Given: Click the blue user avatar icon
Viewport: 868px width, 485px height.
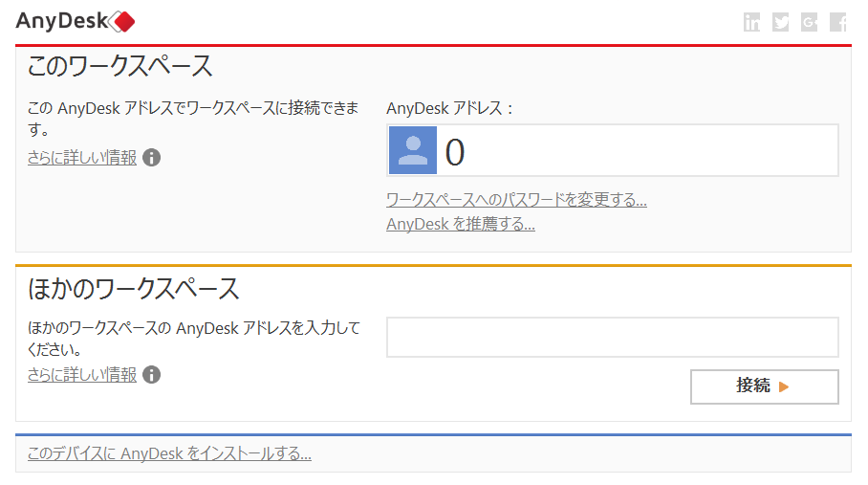Looking at the screenshot, I should (x=413, y=150).
